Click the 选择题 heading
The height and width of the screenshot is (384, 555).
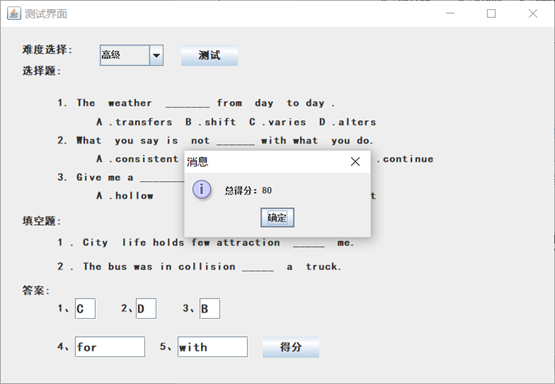[41, 71]
